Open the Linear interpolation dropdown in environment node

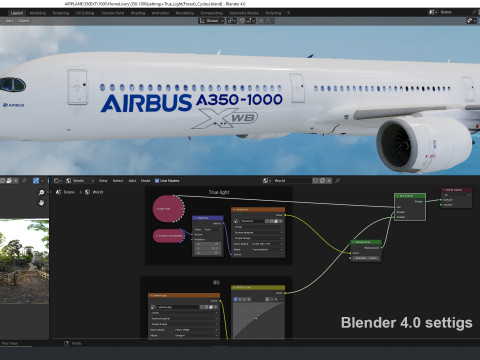[259, 227]
